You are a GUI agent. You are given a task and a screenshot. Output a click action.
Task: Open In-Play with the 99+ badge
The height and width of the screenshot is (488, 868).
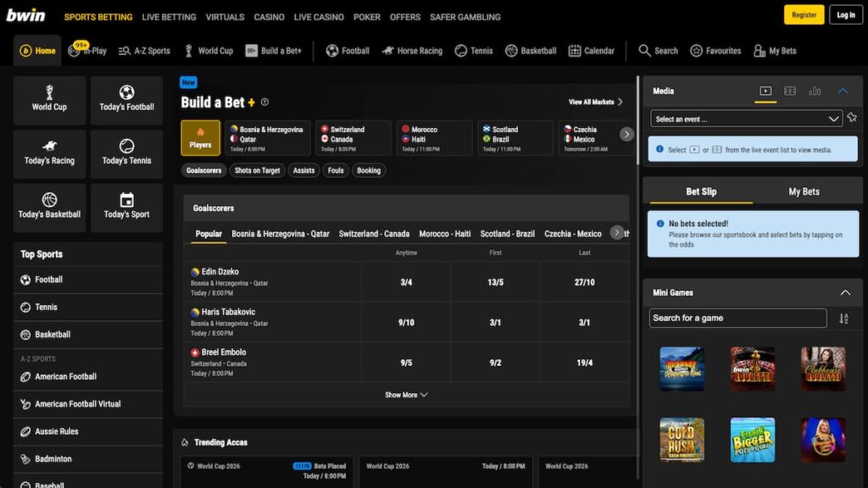[87, 50]
